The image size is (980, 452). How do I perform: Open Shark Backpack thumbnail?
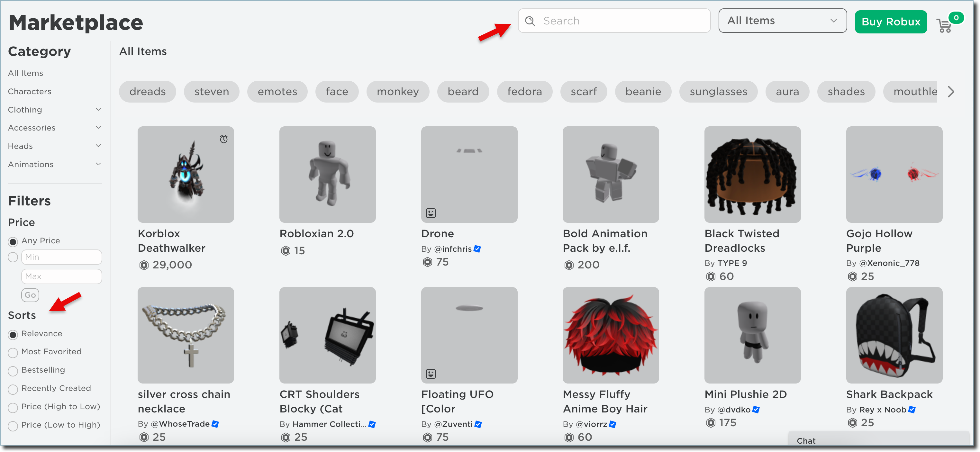(894, 335)
